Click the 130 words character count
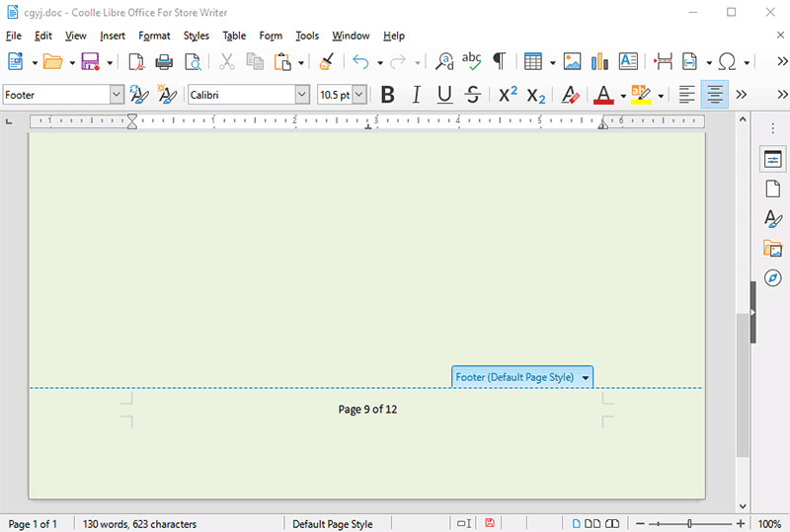Screen dimensions: 790x532 point(139,524)
